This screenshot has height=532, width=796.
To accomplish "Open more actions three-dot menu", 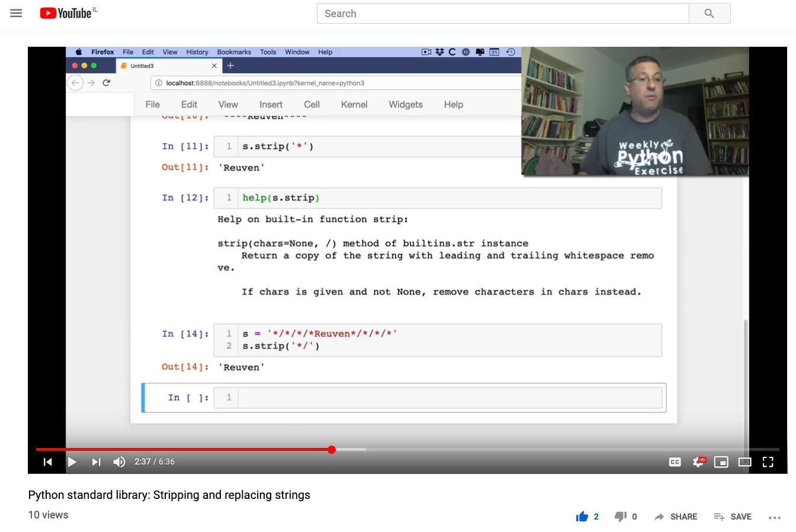I will pos(775,517).
